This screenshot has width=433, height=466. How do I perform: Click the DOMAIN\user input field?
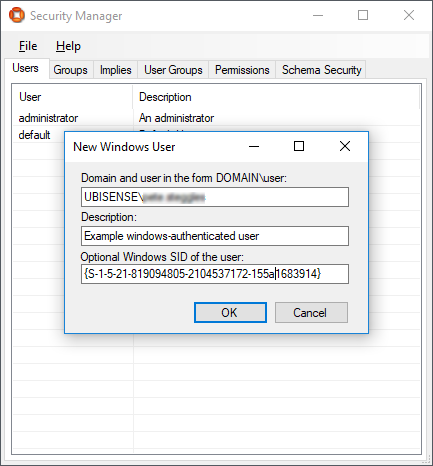[215, 197]
